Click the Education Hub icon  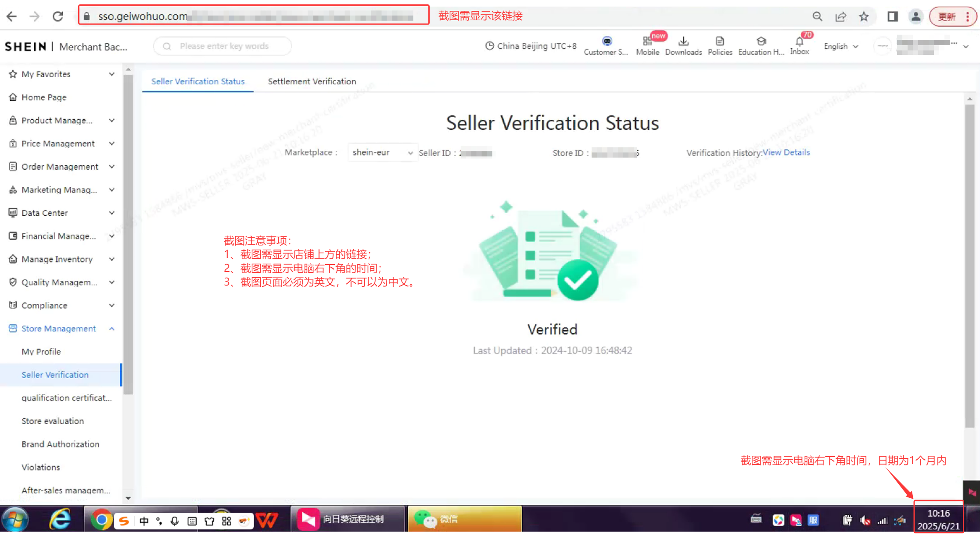click(x=761, y=42)
